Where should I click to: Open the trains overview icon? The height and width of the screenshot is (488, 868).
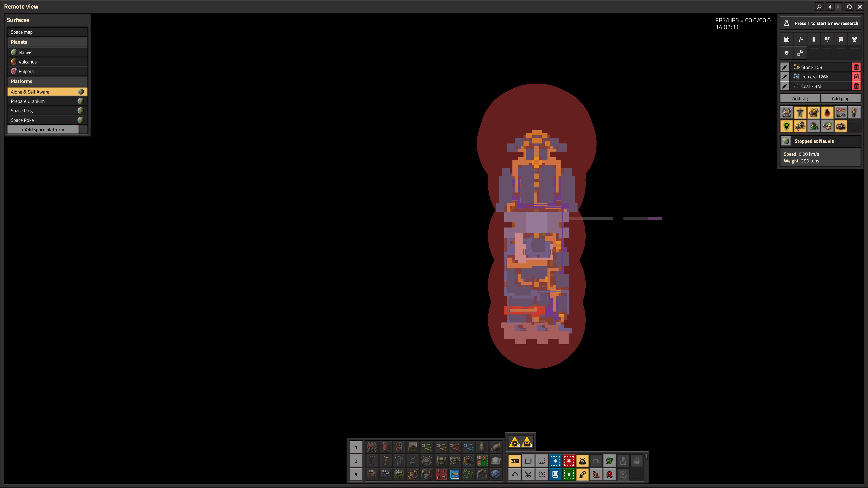click(840, 39)
